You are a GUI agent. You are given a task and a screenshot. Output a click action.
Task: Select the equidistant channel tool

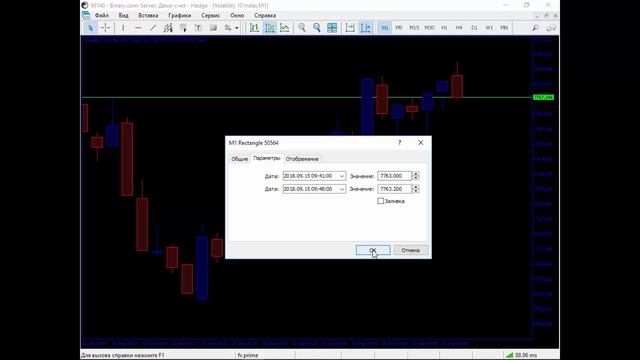(x=168, y=28)
